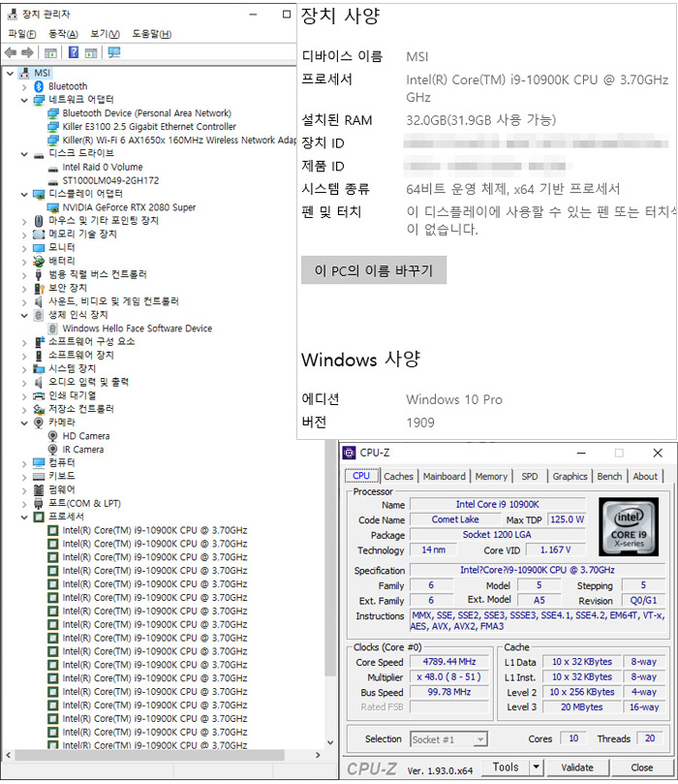Click the CPU-Z title bar app icon
Viewport: 678px width, 784px height.
click(349, 453)
